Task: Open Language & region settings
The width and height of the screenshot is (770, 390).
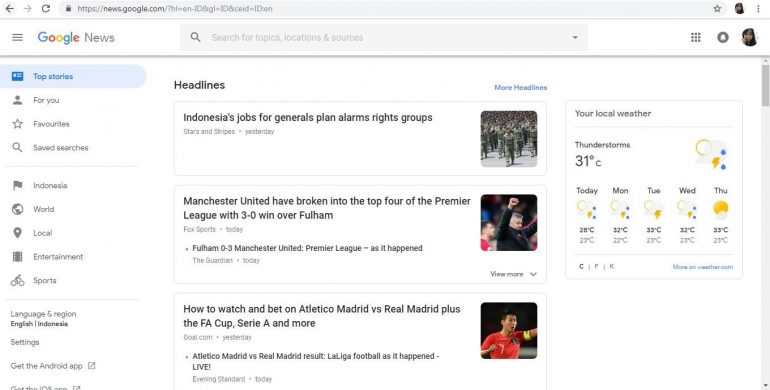Action: point(43,318)
